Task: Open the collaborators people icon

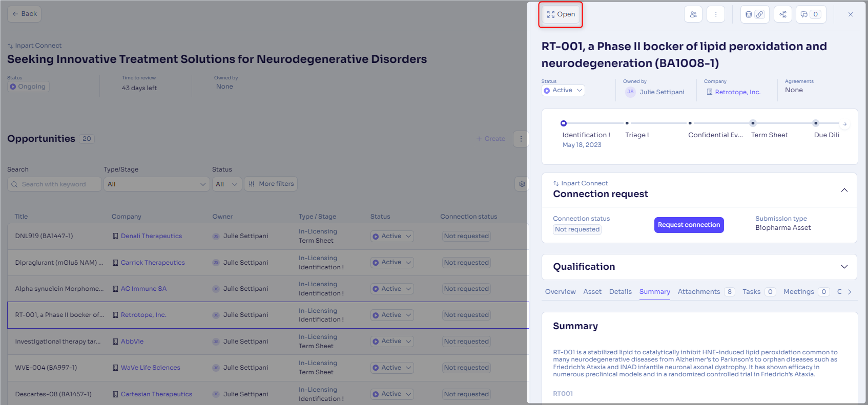Action: pos(693,14)
